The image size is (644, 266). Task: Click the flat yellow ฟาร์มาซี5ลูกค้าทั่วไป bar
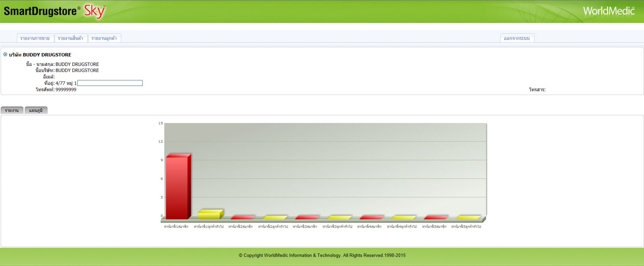click(x=468, y=217)
